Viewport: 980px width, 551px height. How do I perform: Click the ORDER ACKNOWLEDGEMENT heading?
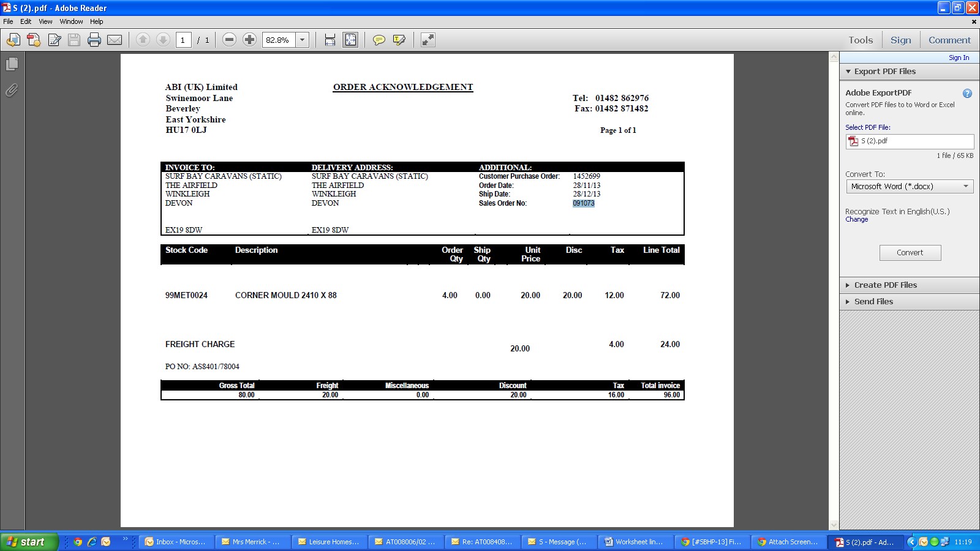click(403, 87)
